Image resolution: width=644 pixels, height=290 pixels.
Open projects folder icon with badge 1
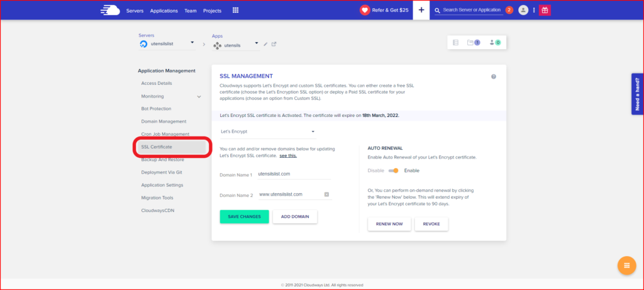(x=474, y=42)
